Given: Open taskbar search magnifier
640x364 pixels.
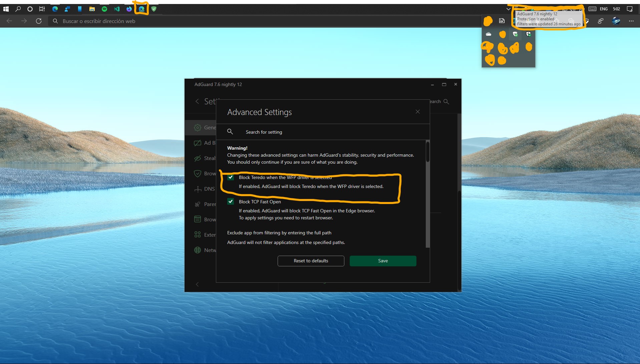Looking at the screenshot, I should (x=18, y=9).
